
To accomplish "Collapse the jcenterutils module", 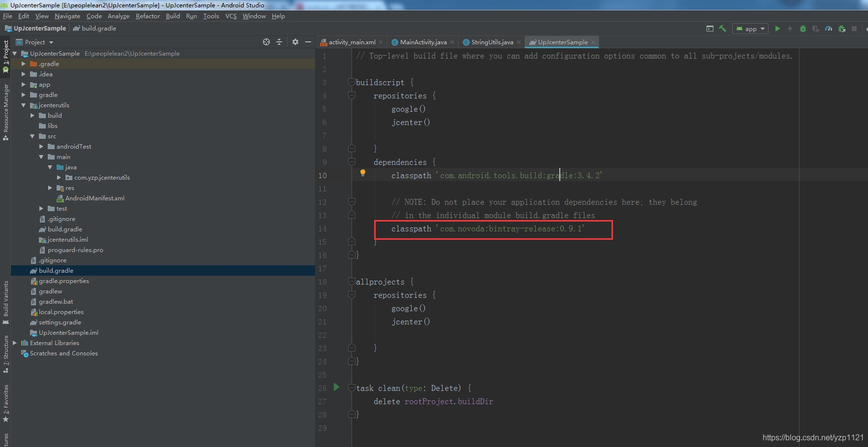I will (23, 105).
